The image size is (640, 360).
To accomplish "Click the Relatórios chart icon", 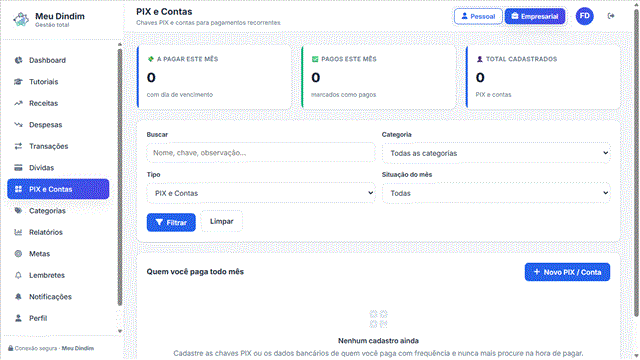I will tap(18, 232).
